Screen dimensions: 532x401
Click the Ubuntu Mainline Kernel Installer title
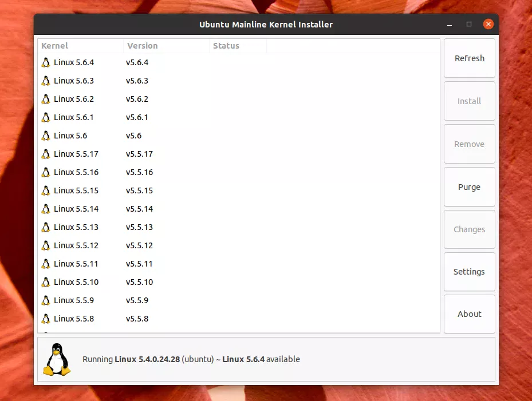click(x=266, y=25)
